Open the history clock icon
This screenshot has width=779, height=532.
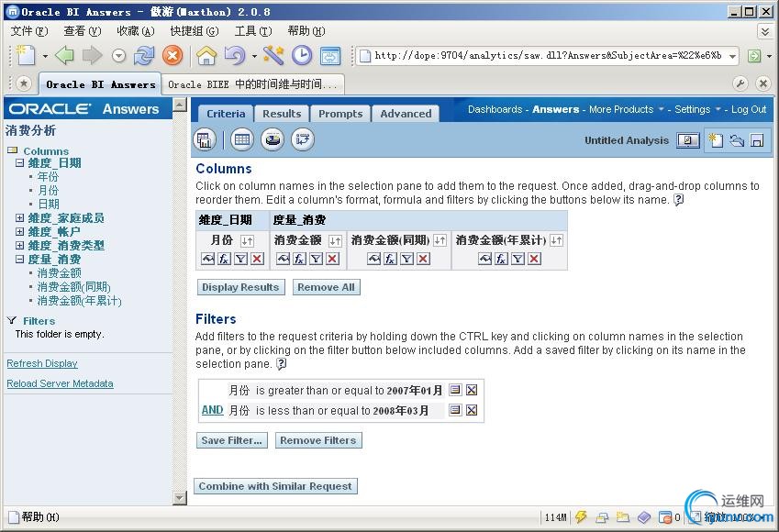click(302, 55)
